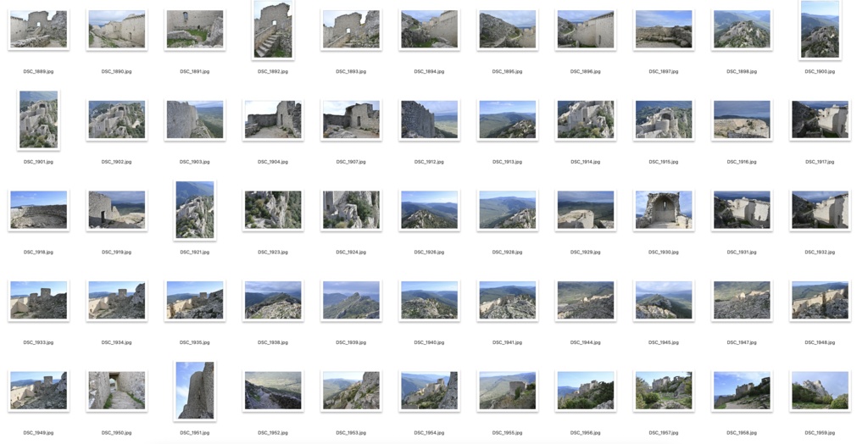The width and height of the screenshot is (868, 444).
Task: Pick the DSC_1935.jpg thumbnail
Action: coord(195,300)
